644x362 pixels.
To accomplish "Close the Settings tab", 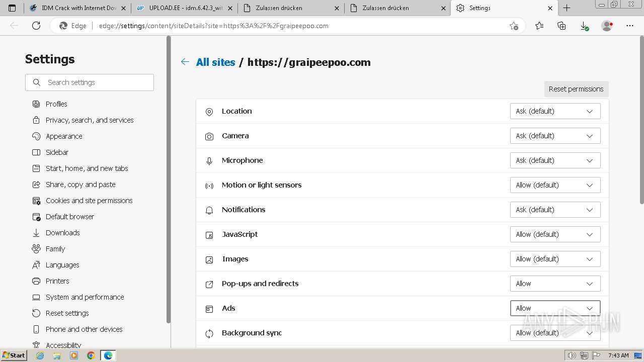I will click(x=550, y=8).
